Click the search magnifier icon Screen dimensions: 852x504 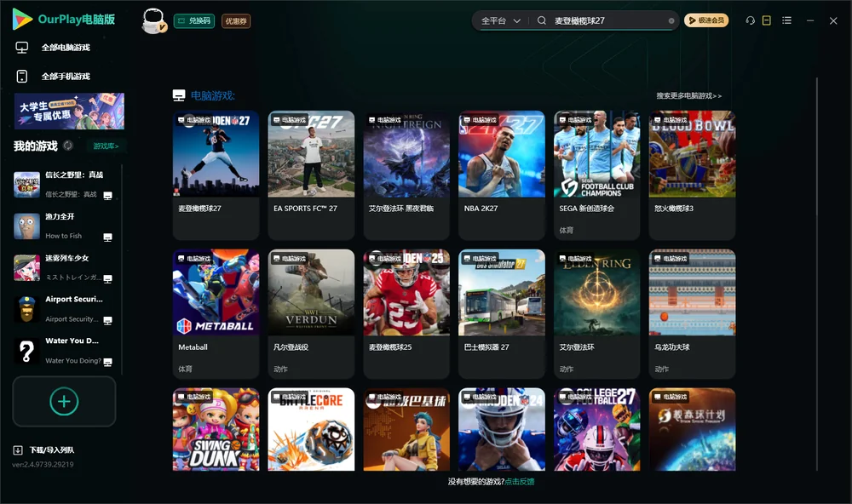coord(542,20)
